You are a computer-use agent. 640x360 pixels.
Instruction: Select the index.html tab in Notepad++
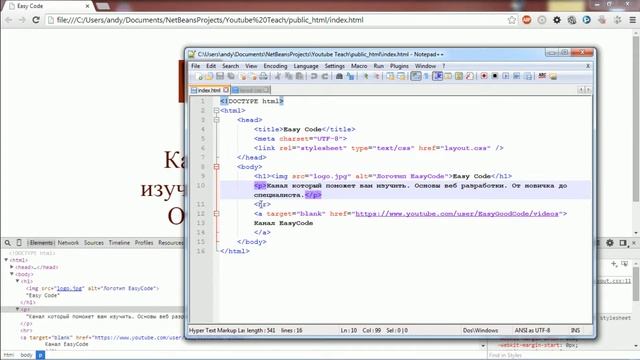click(x=209, y=90)
